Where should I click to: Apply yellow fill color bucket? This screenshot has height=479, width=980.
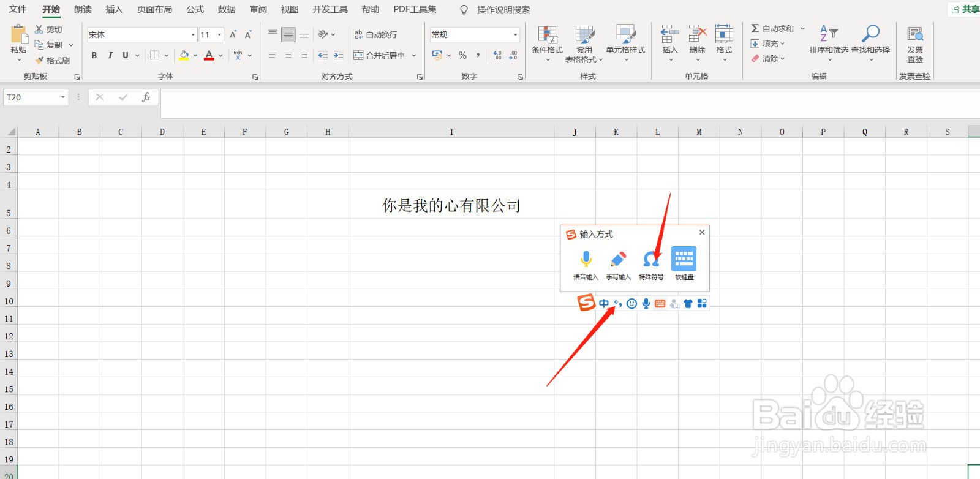pyautogui.click(x=184, y=55)
